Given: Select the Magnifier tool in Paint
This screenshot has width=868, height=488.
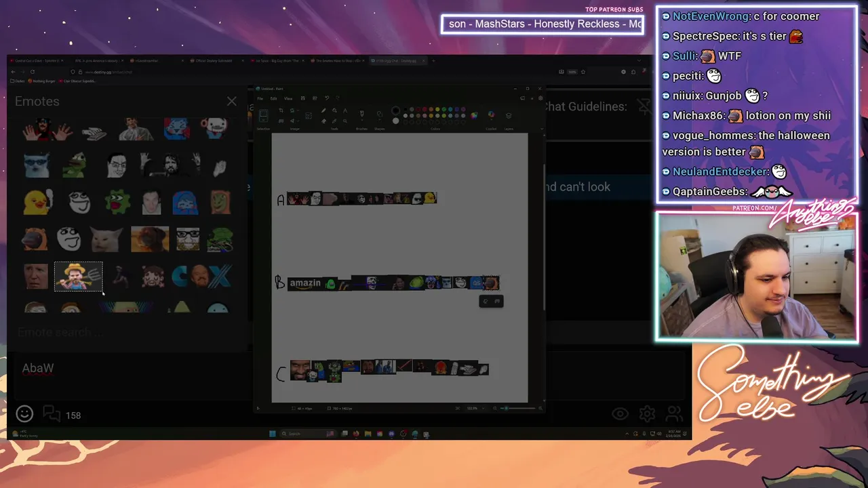Looking at the screenshot, I should click(x=344, y=121).
